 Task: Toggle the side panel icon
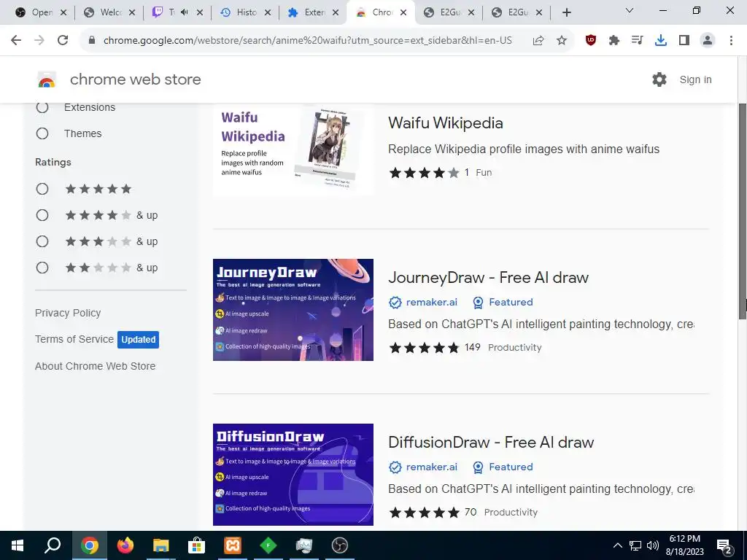[684, 41]
